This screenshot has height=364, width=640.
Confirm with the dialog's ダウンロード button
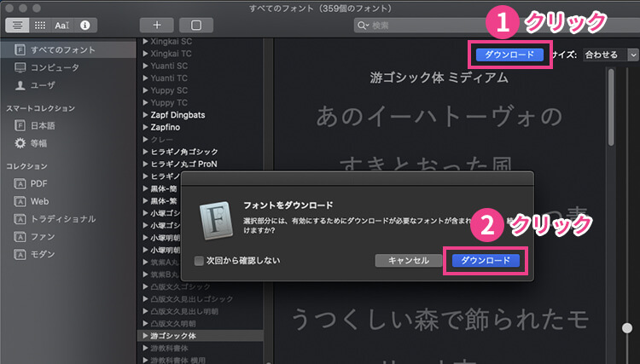[x=485, y=260]
